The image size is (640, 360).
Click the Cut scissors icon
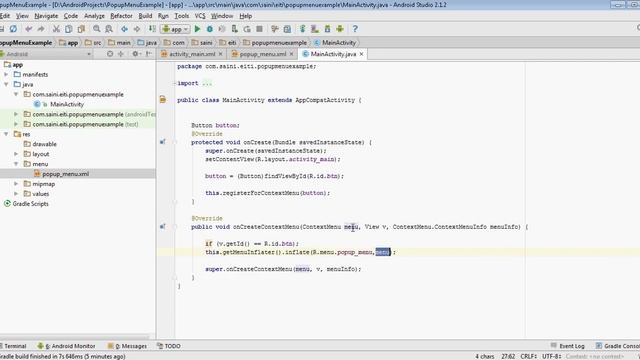click(x=56, y=29)
